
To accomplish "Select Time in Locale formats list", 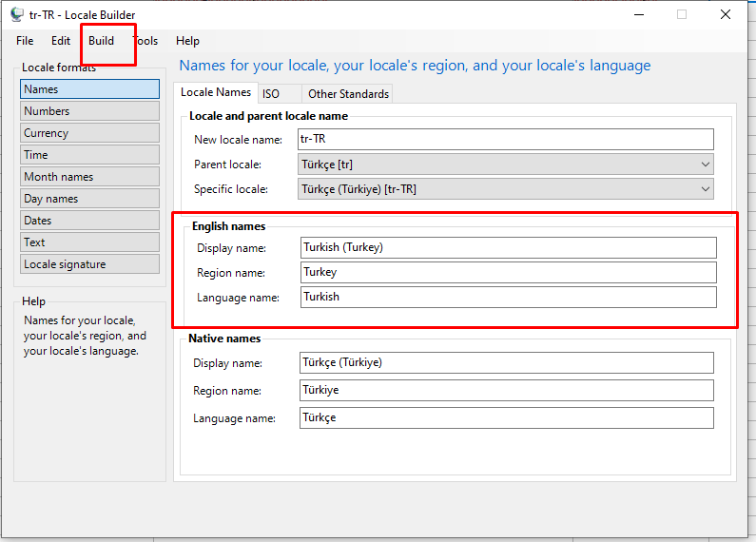I will pos(89,155).
